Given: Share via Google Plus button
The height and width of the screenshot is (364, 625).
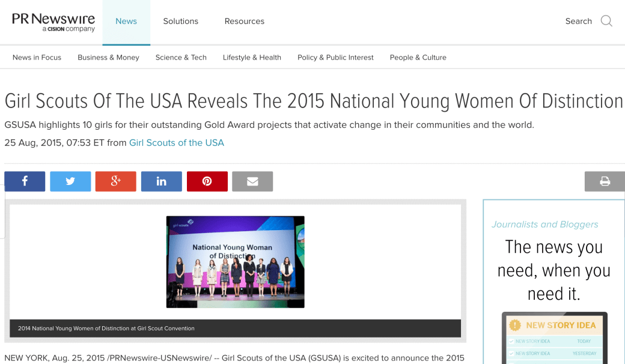Looking at the screenshot, I should (x=116, y=181).
